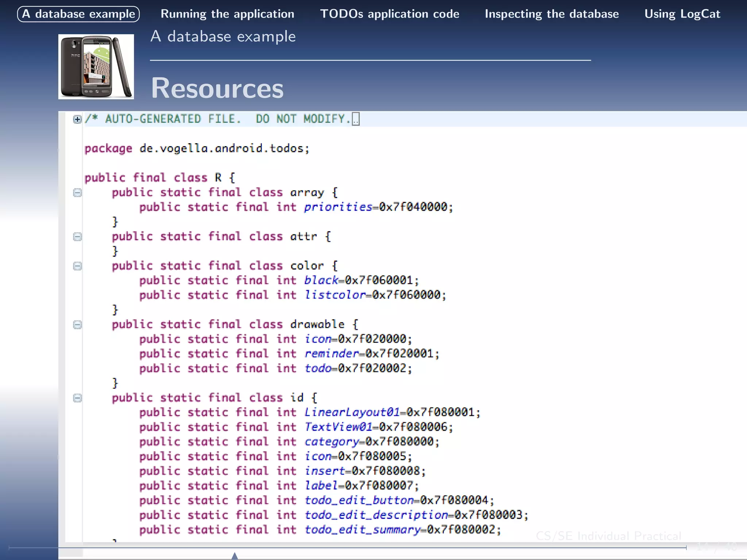Collapse the class array block
The height and width of the screenshot is (560, 747).
[x=77, y=192]
